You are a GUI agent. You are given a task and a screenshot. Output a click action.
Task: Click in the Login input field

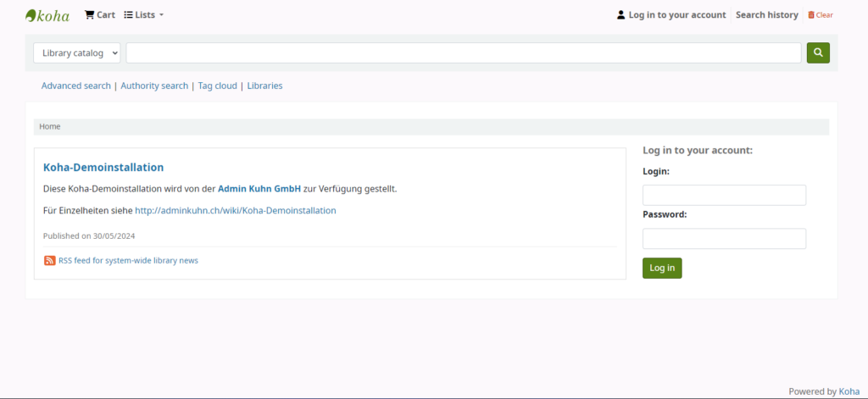pos(724,196)
